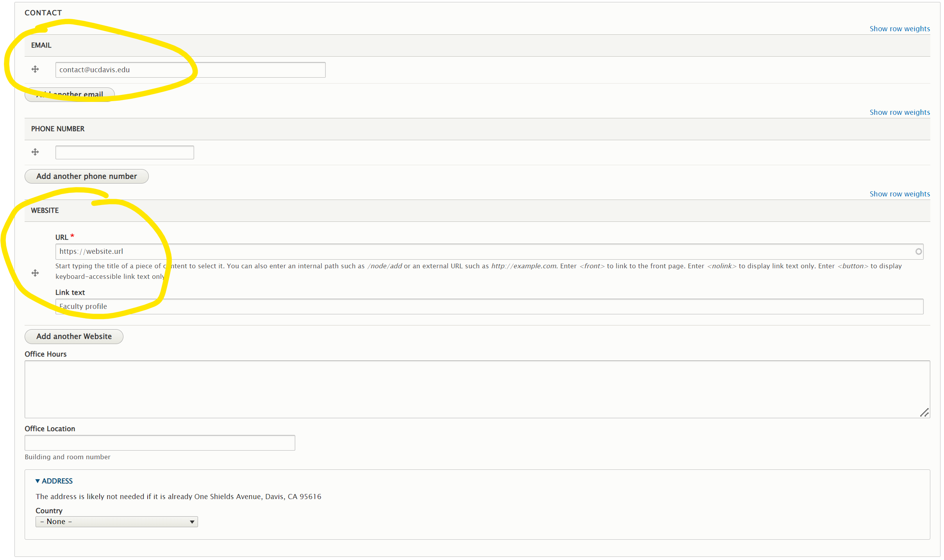Show row weights for Website table
944x560 pixels.
tap(899, 194)
